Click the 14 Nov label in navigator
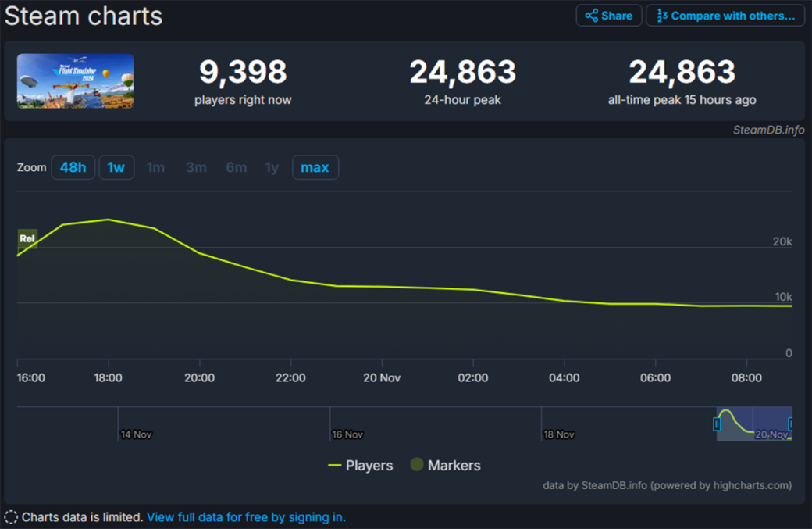The width and height of the screenshot is (812, 529). pos(136,434)
